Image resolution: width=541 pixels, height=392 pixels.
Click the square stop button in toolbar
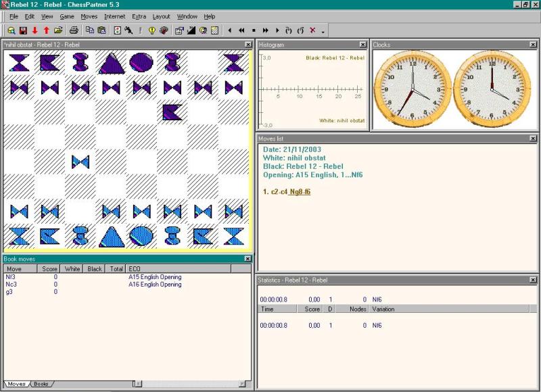(x=254, y=30)
